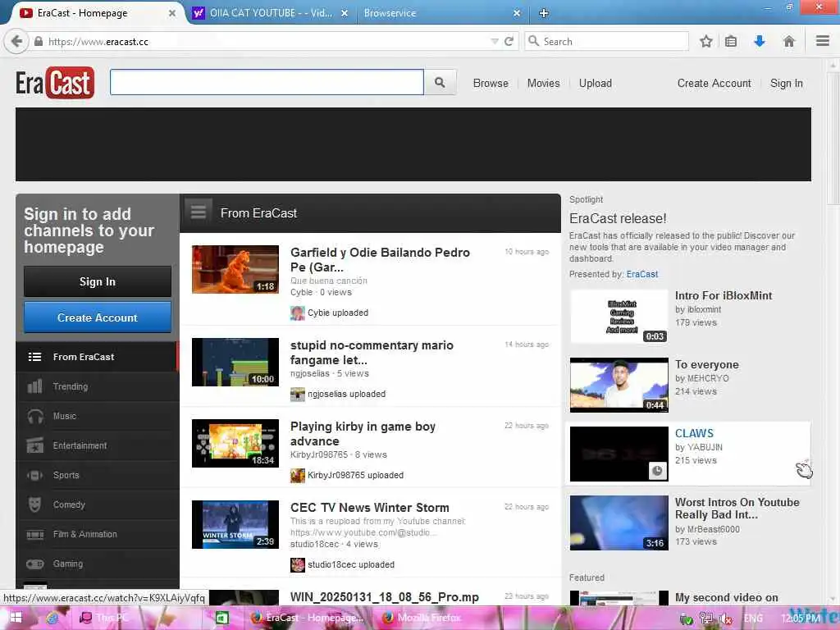Switch to OIIA CAT YOUTUBE tab

click(271, 13)
